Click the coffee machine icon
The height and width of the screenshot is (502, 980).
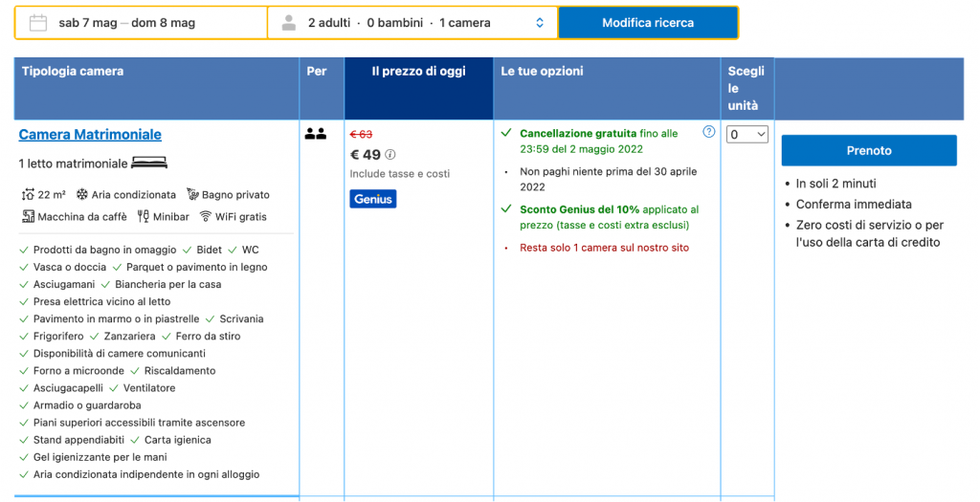click(27, 217)
